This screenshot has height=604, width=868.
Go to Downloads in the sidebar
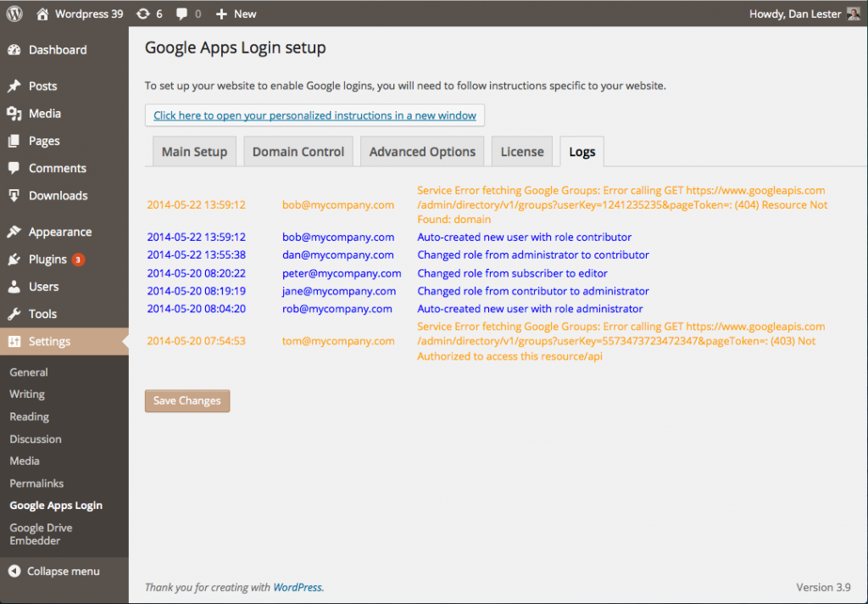64,196
